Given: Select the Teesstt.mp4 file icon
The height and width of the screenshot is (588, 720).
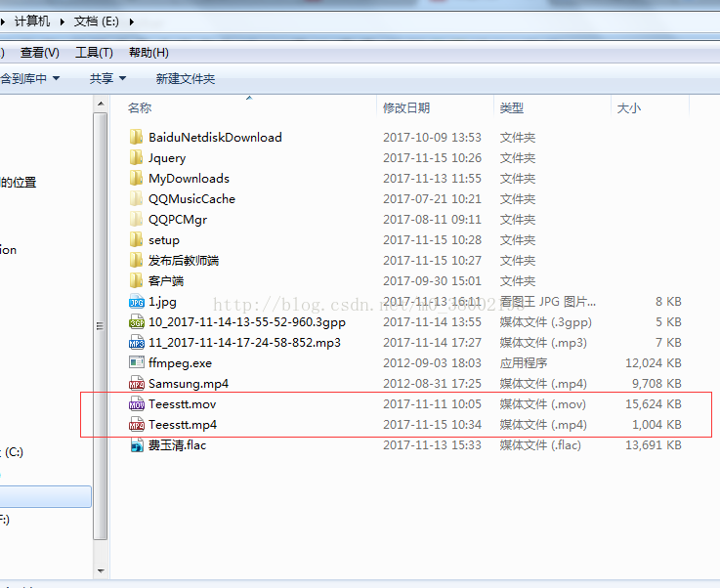Looking at the screenshot, I should [137, 425].
